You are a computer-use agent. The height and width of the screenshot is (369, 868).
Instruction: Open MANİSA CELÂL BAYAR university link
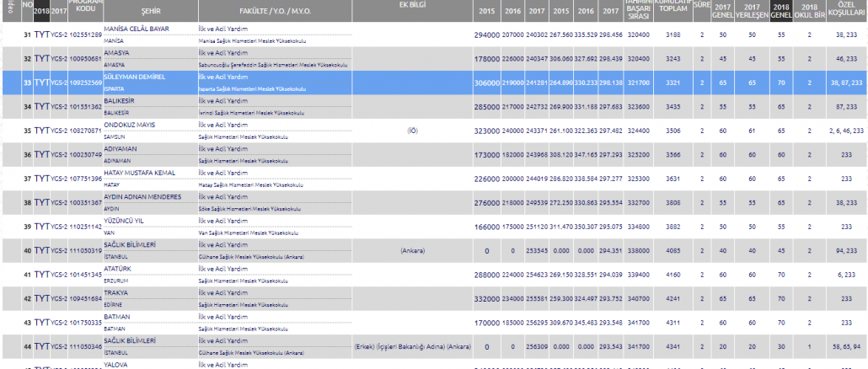136,29
